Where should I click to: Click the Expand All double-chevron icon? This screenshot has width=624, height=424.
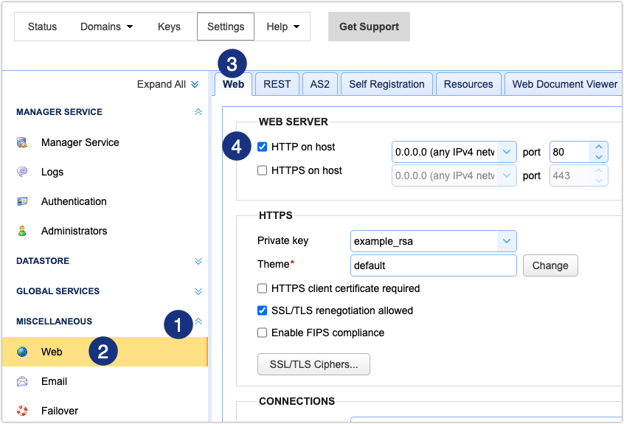(x=195, y=85)
